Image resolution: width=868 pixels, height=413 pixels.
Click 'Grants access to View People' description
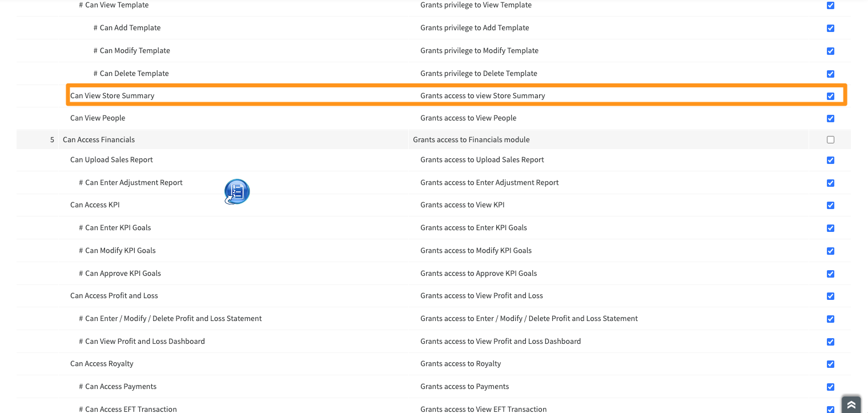(468, 118)
